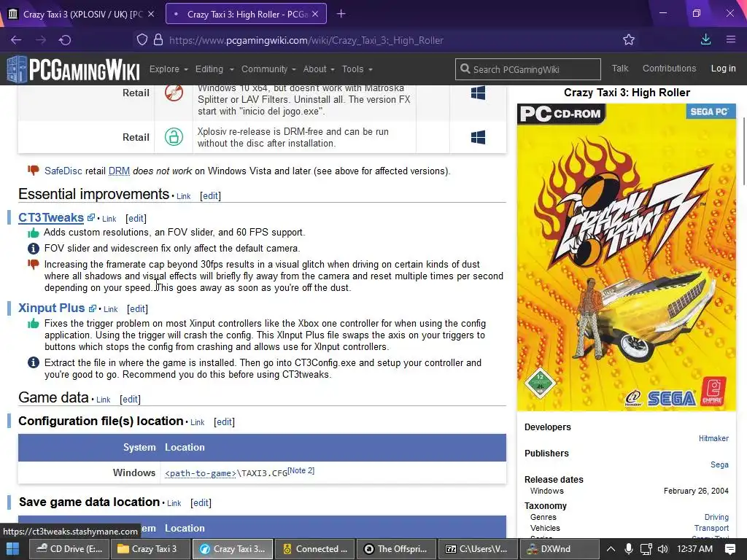
Task: Click the Crazy Taxi 3 cover art image
Action: (627, 257)
